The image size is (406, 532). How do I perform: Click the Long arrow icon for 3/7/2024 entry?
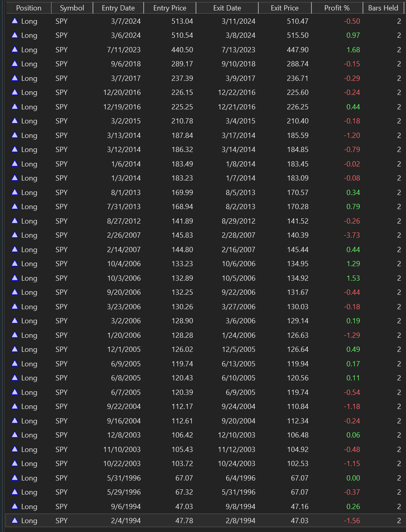pyautogui.click(x=15, y=21)
